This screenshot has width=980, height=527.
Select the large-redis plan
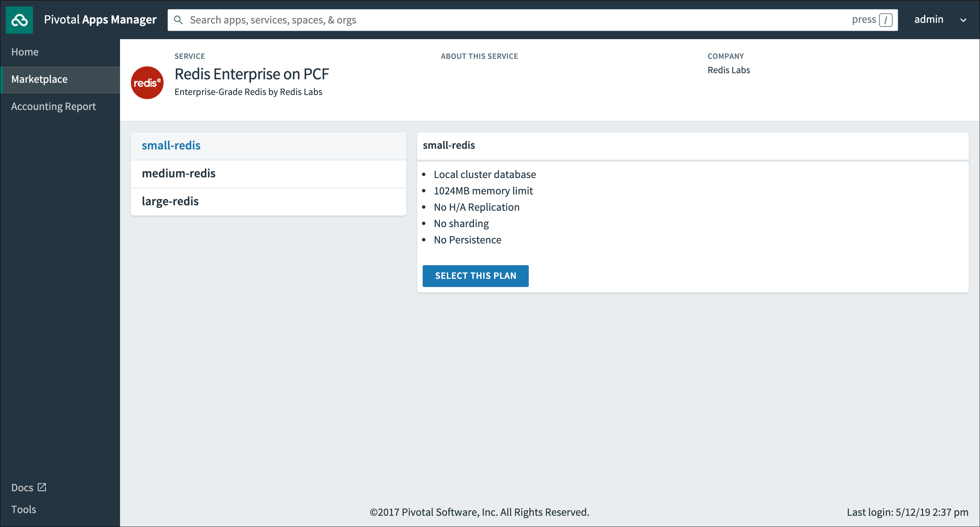[x=170, y=201]
